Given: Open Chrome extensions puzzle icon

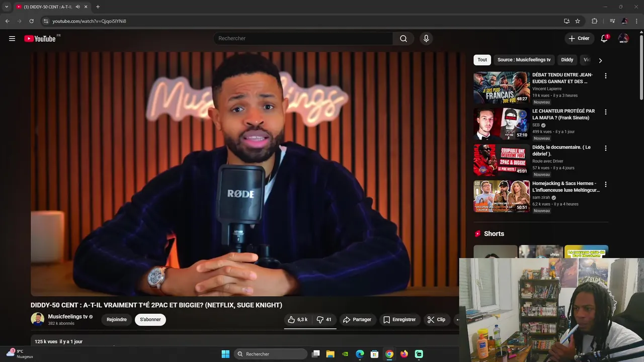Looking at the screenshot, I should coord(594,21).
